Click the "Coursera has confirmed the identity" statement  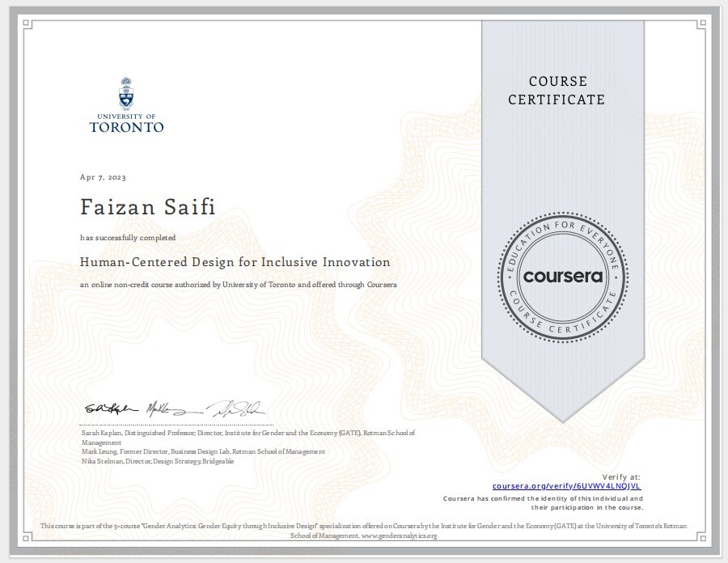pyautogui.click(x=543, y=503)
